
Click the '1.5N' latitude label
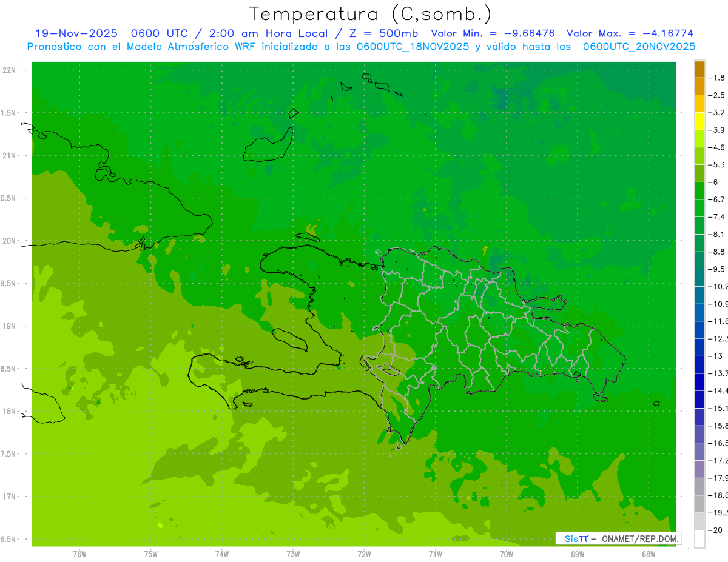9,113
